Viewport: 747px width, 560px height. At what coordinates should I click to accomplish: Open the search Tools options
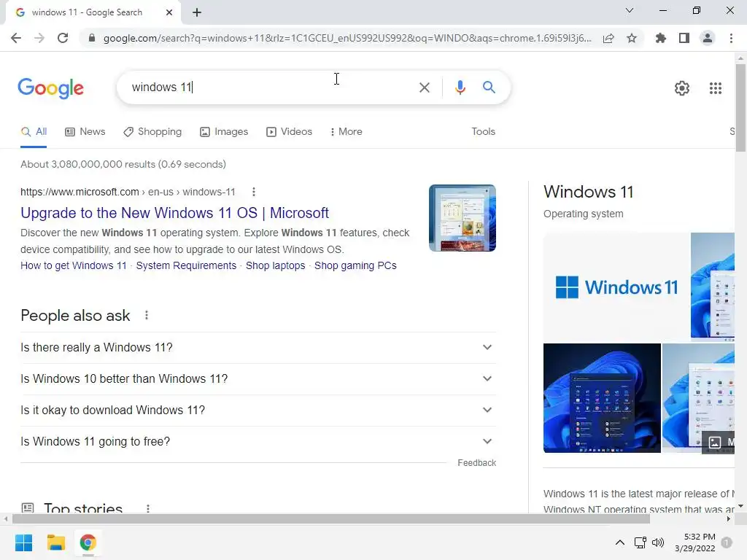tap(483, 131)
